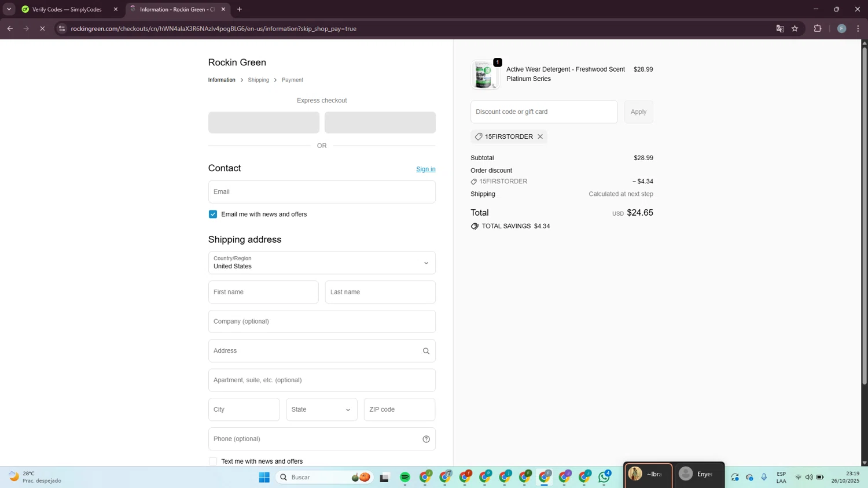The width and height of the screenshot is (868, 488).
Task: Open the Windows Start menu
Action: click(264, 477)
